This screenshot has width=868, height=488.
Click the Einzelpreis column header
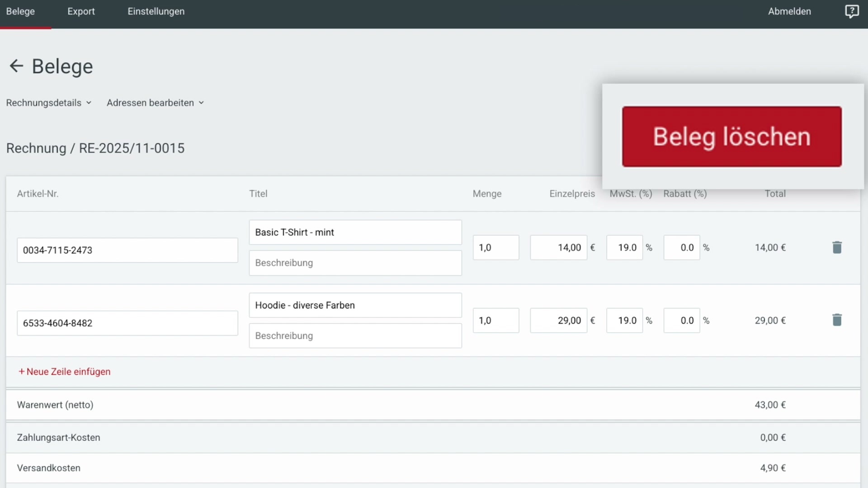(572, 193)
